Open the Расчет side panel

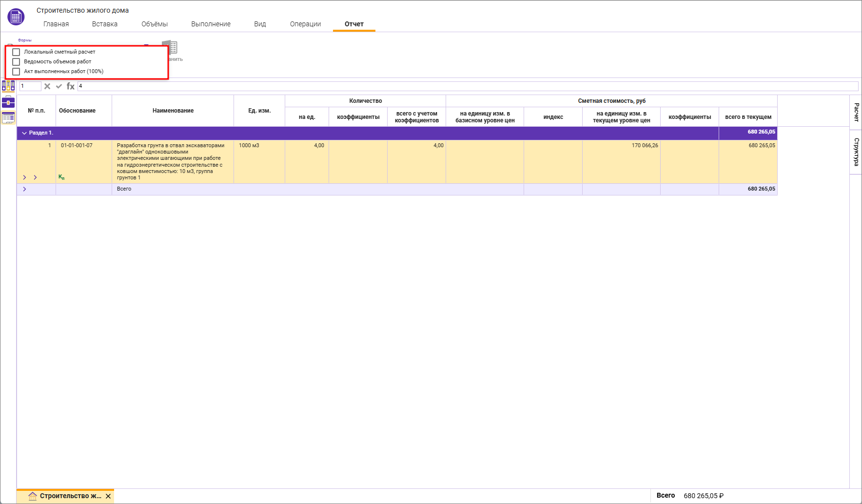coord(856,112)
